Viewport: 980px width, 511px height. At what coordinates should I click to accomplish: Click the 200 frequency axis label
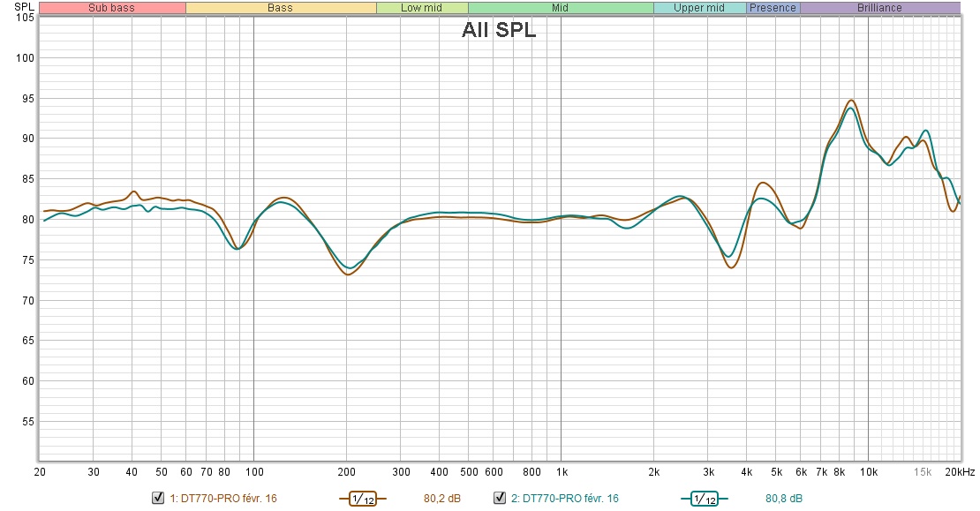click(347, 472)
